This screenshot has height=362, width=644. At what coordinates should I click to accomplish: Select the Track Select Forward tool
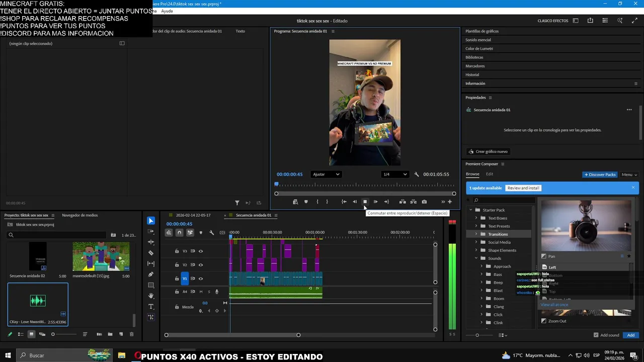pyautogui.click(x=151, y=232)
